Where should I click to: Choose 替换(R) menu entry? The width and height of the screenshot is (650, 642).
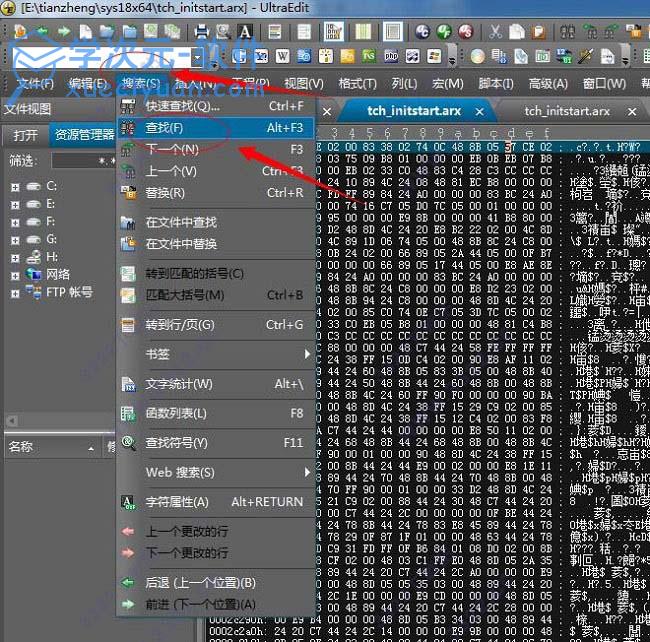pos(216,193)
